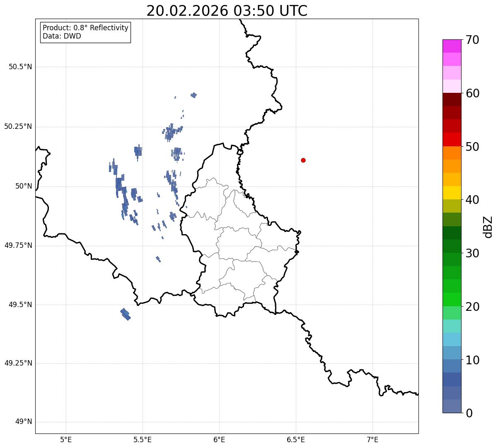Click the magenta 70 dBZ color band
This screenshot has height=448, width=498.
[452, 46]
